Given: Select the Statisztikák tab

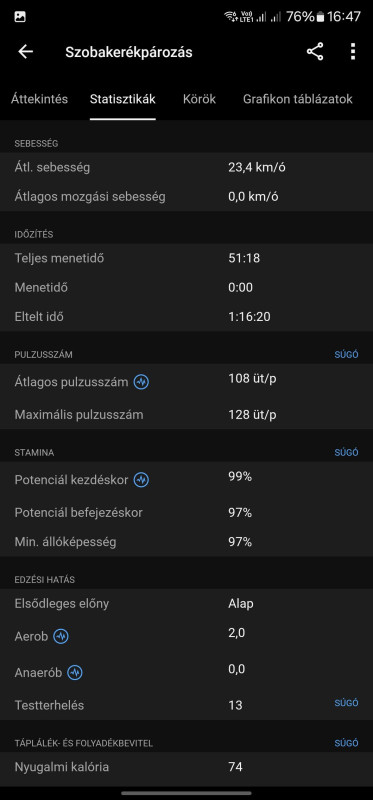Looking at the screenshot, I should 122,99.
